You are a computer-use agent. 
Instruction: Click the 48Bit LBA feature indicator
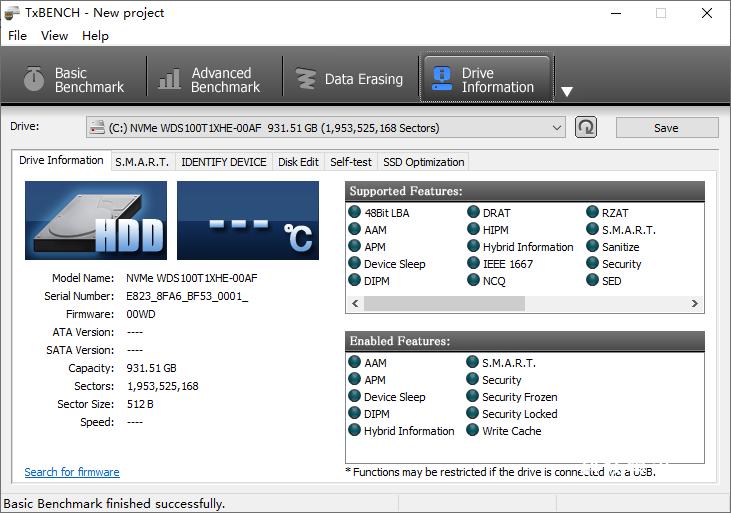354,213
